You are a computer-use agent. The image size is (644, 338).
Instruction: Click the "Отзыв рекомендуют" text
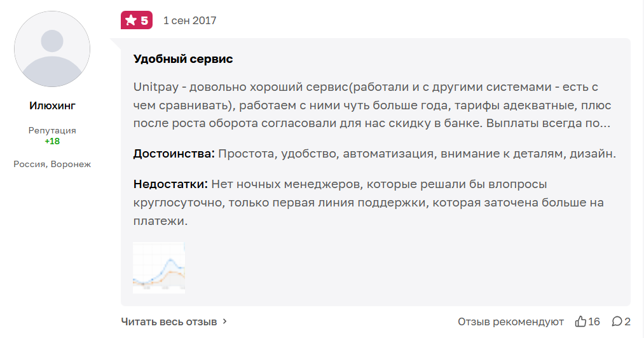(x=510, y=321)
